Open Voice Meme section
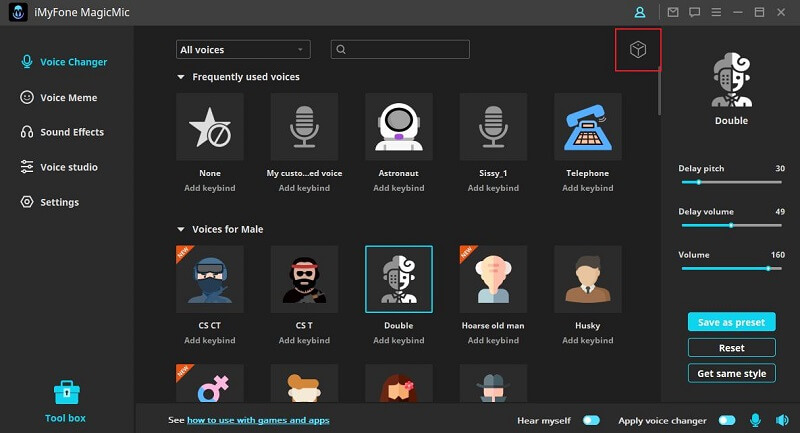800x433 pixels. click(x=58, y=97)
